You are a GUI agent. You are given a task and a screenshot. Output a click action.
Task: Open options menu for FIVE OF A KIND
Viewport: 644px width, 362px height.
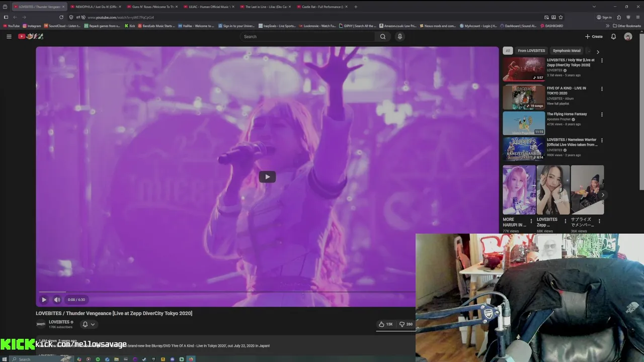coord(602,89)
